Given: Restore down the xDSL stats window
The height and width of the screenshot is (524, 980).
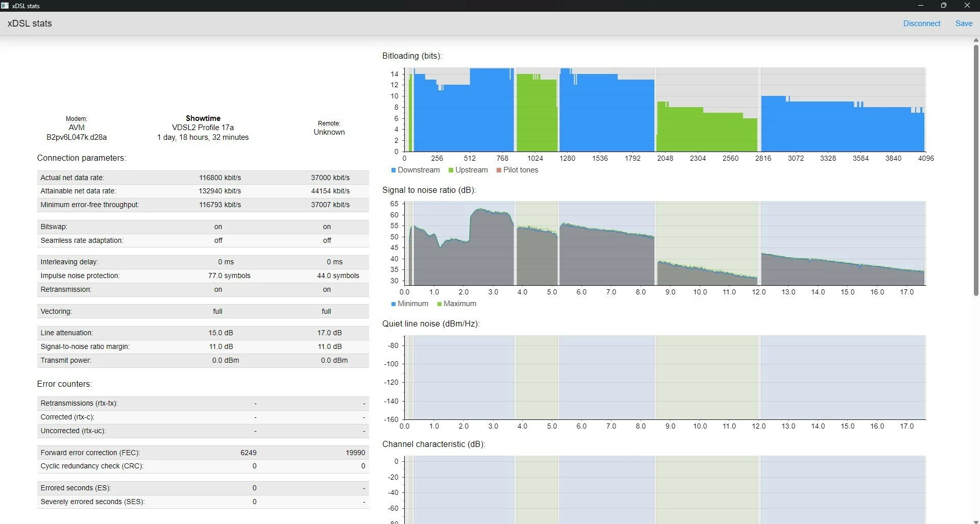Looking at the screenshot, I should (x=944, y=6).
